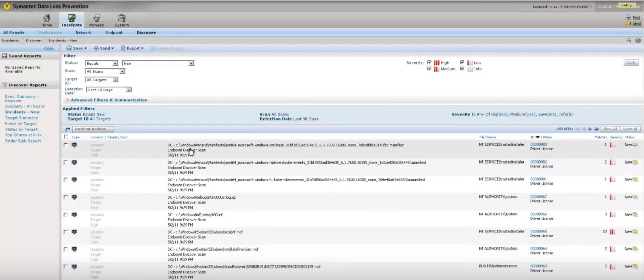Check the header select-all incidents checkbox
The height and width of the screenshot is (280, 644).
pyautogui.click(x=66, y=137)
